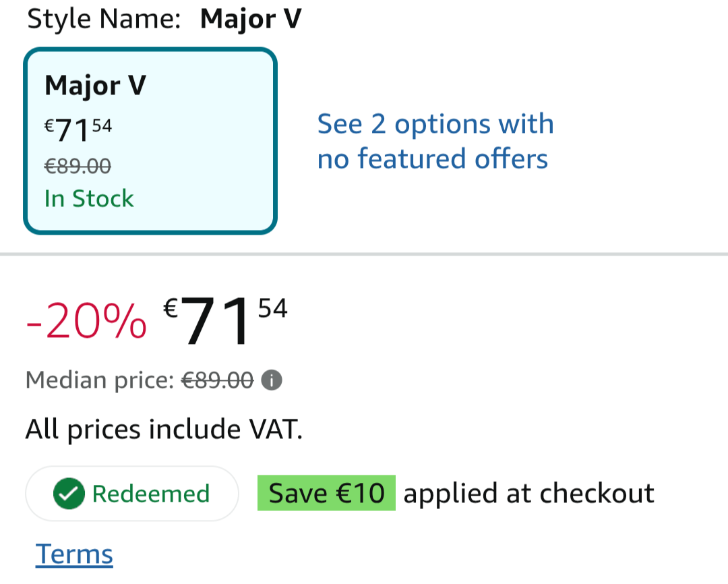Image resolution: width=728 pixels, height=584 pixels.
Task: Click the bold Major V style name heading
Action: point(251,19)
